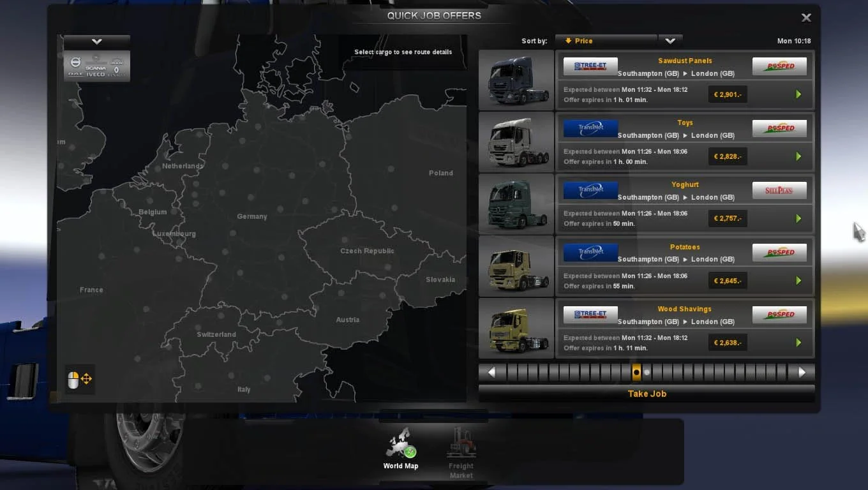The image size is (868, 490).
Task: Close the Quick Job Offers window
Action: click(x=806, y=18)
